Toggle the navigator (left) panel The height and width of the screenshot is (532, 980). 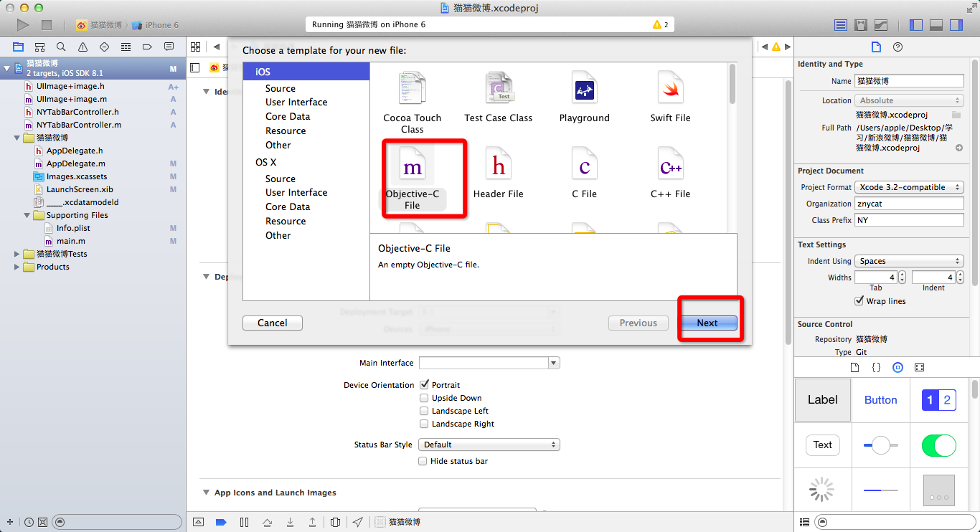tap(916, 25)
